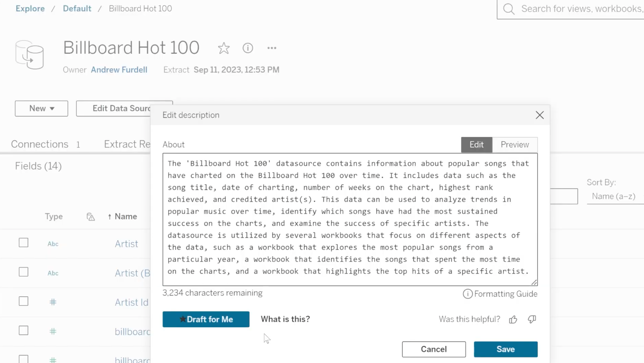
Task: Click the search magnifier icon
Action: tap(509, 9)
